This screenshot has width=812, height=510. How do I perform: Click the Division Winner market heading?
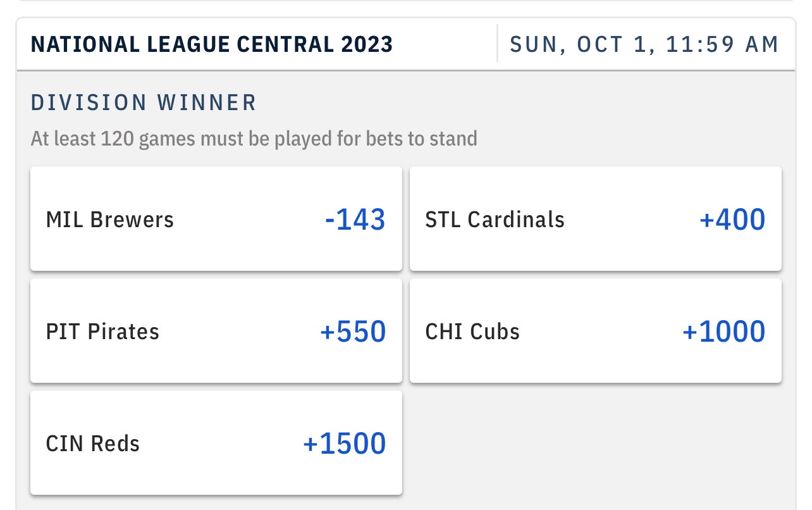click(144, 103)
